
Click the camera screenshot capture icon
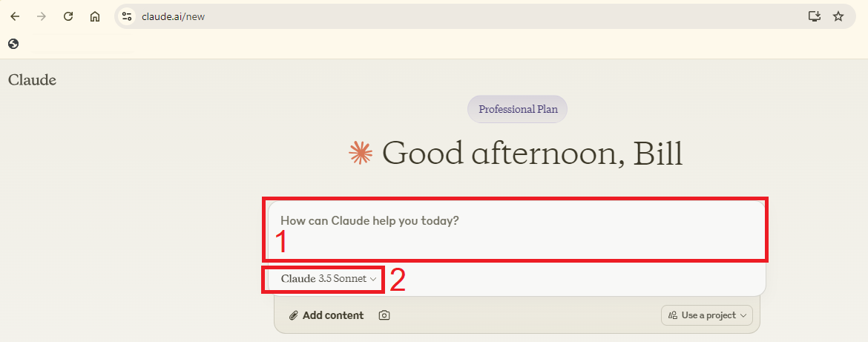[x=384, y=315]
